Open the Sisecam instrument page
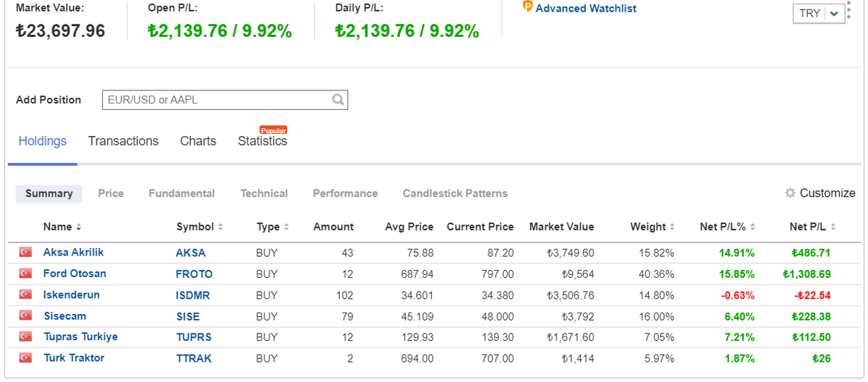Viewport: 868px width, 382px height. point(64,316)
